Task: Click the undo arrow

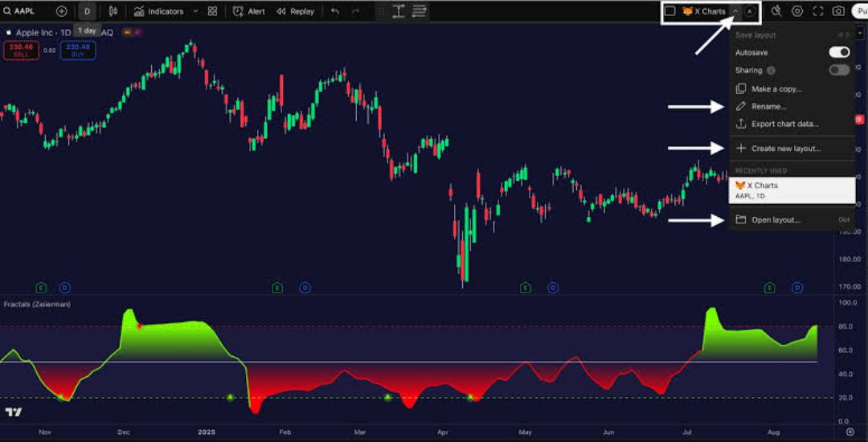Action: coord(334,11)
